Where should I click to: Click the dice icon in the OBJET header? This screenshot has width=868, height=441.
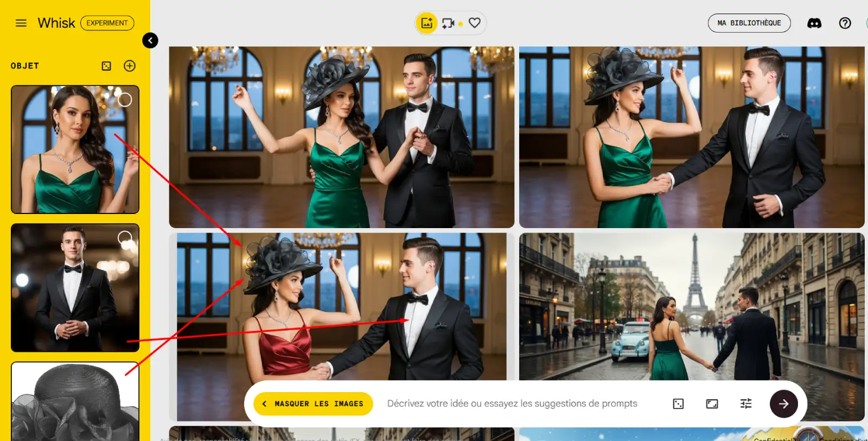click(x=106, y=66)
